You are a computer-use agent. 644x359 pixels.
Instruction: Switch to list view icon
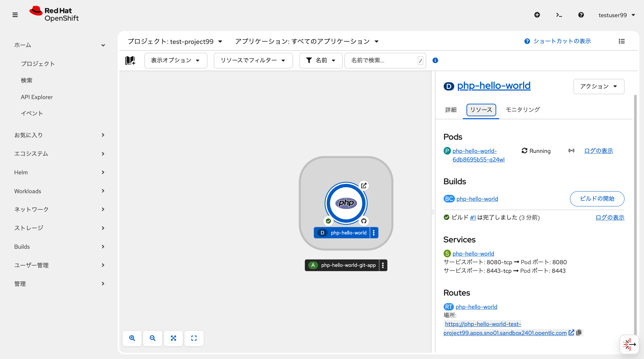622,41
